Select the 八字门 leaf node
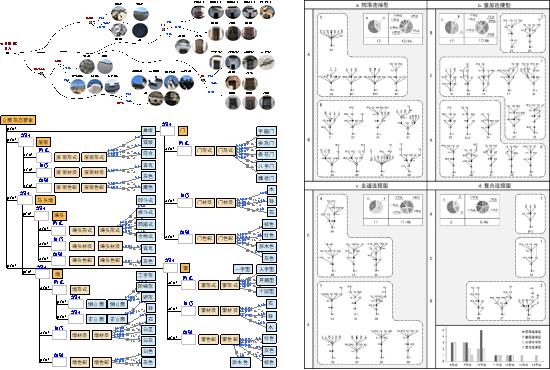This screenshot has height=370, width=550. point(266,166)
